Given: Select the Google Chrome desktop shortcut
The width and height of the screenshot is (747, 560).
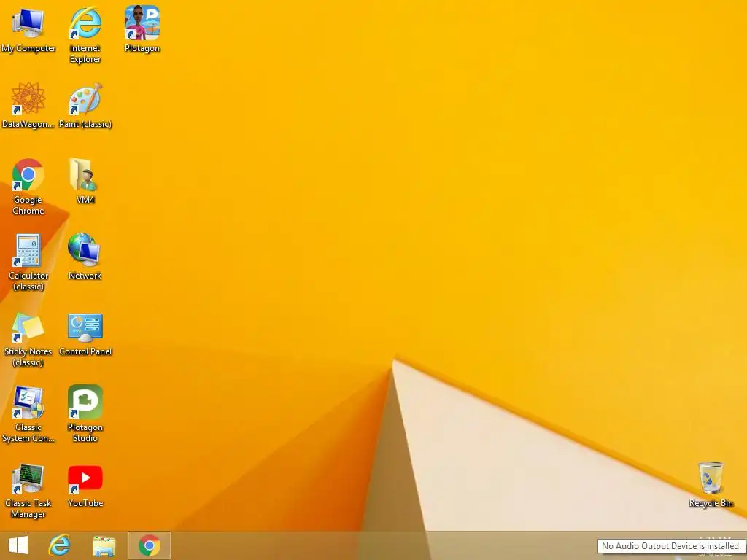Looking at the screenshot, I should coord(28,187).
